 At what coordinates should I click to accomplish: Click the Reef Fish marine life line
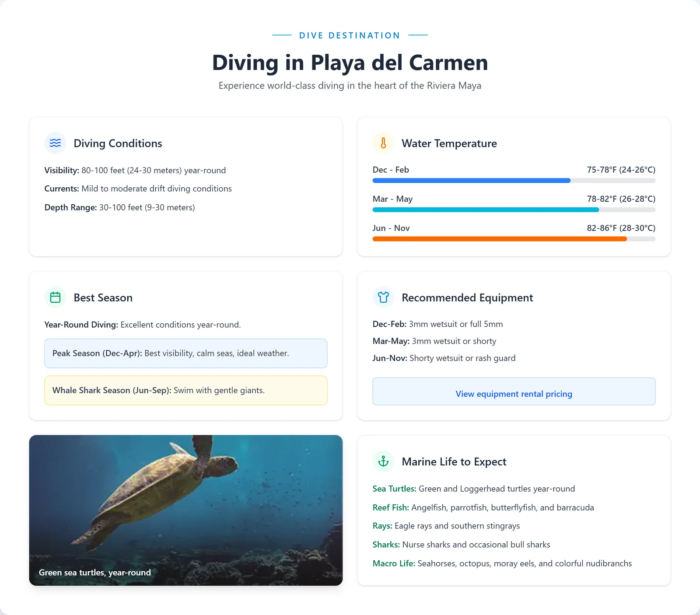pyautogui.click(x=483, y=507)
